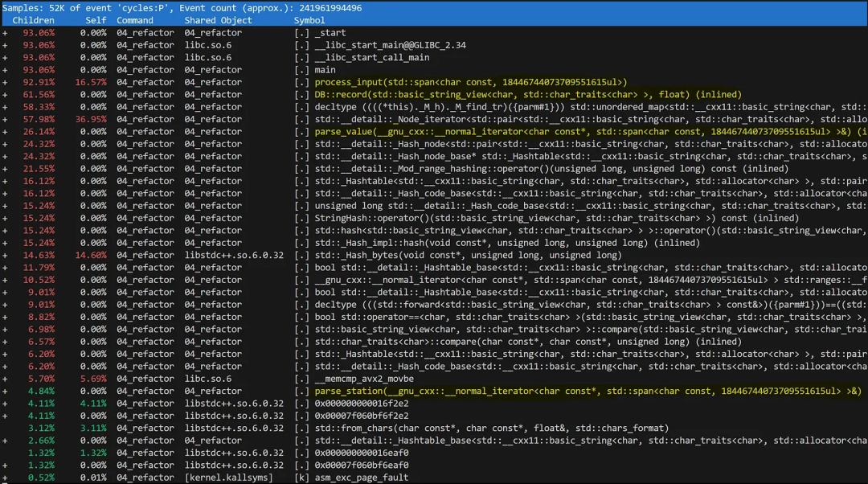This screenshot has width=868, height=484.
Task: Select the 0x000000000016f2e2 address symbol
Action: point(362,404)
